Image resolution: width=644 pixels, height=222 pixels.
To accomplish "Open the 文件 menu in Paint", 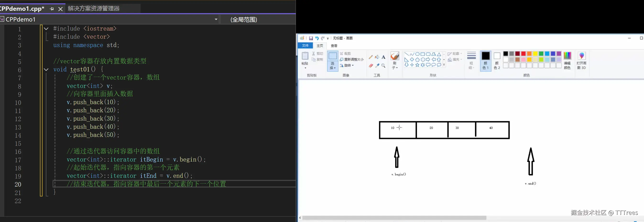I will (305, 45).
